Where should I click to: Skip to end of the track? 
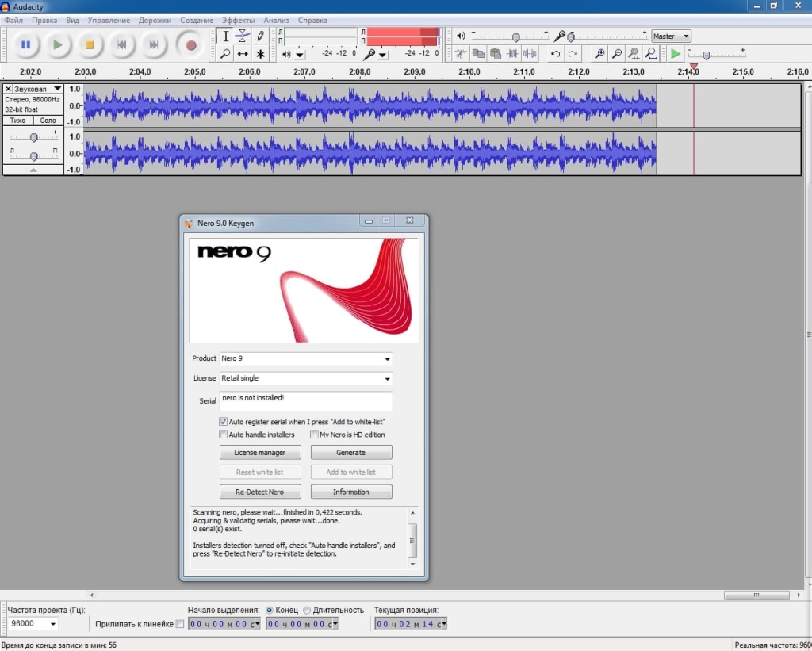(x=154, y=45)
